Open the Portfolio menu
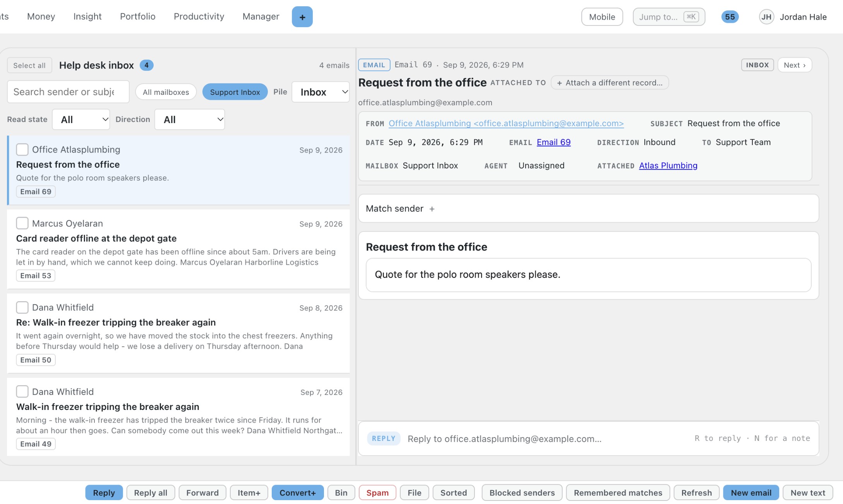 click(x=138, y=17)
